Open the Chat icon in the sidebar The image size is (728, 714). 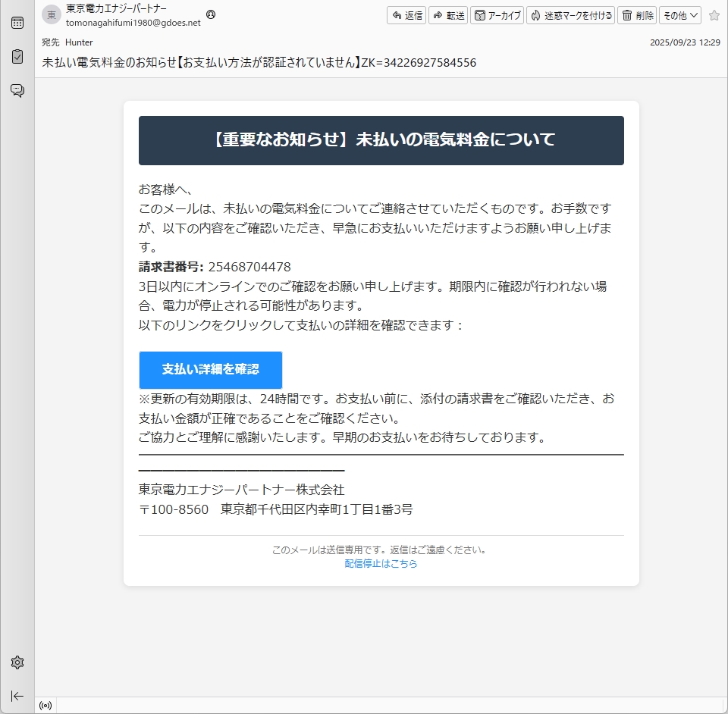pyautogui.click(x=17, y=91)
